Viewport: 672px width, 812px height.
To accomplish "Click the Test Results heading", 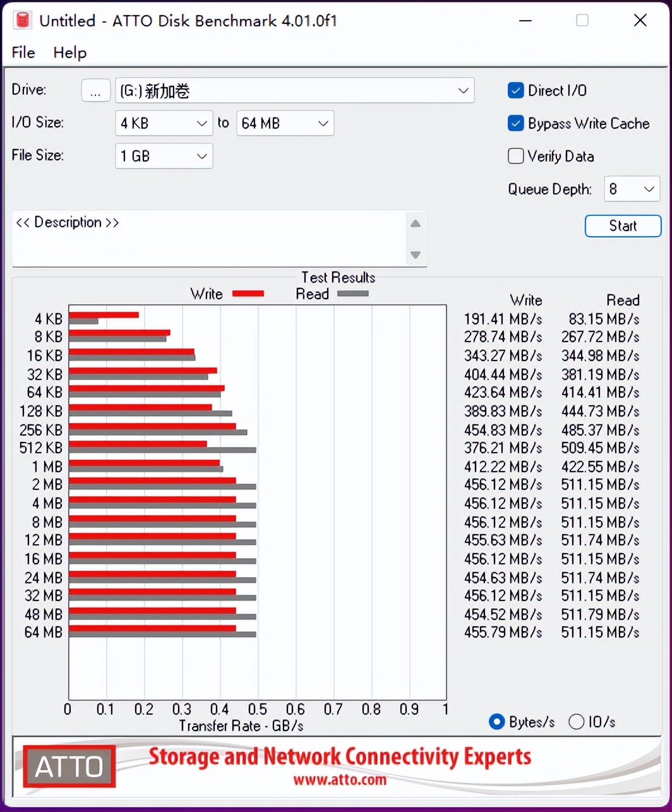I will [x=339, y=277].
